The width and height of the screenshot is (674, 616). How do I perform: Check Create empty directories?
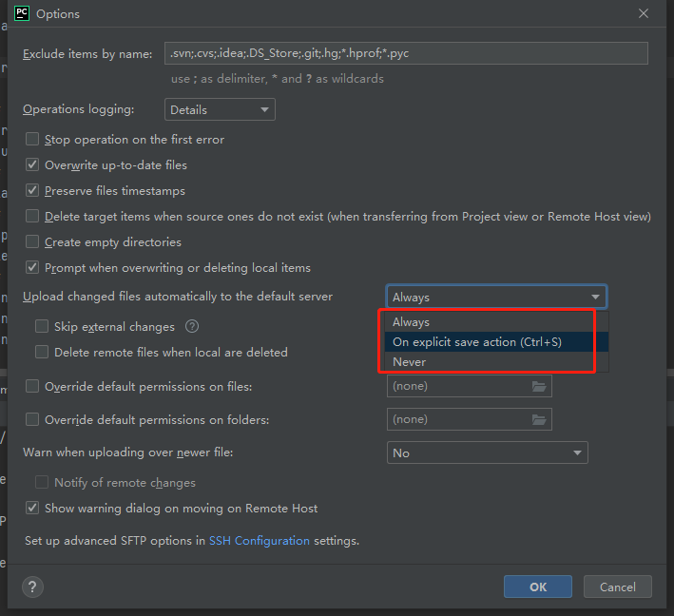32,241
